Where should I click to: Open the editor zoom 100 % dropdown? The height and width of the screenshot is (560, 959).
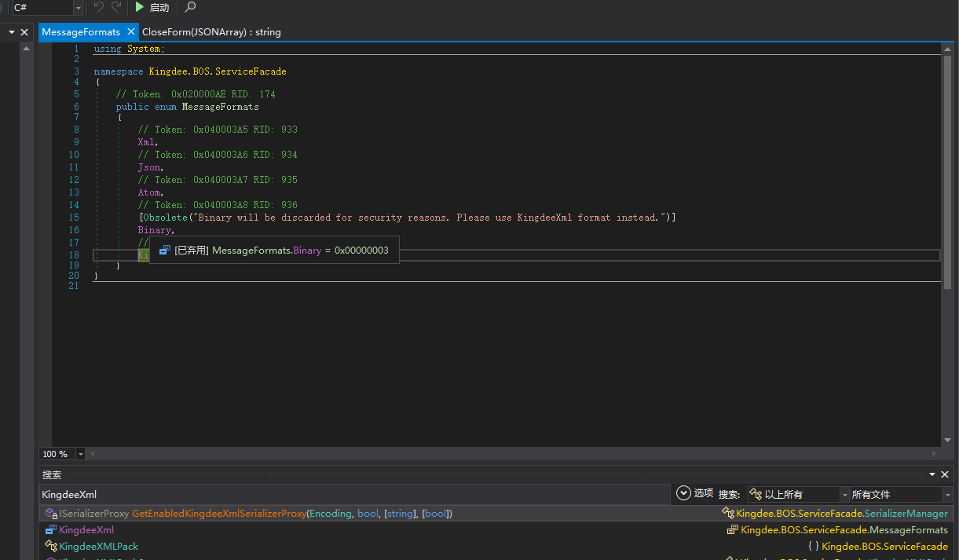click(x=81, y=454)
